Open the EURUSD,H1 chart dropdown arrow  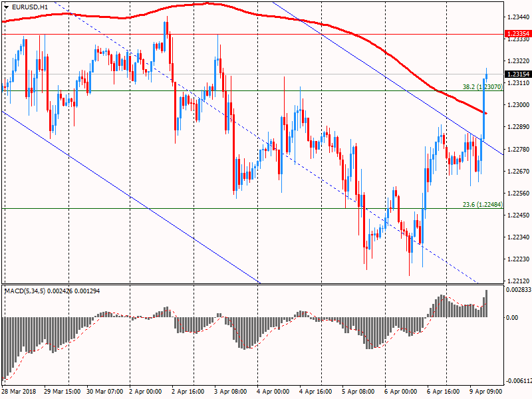point(7,7)
